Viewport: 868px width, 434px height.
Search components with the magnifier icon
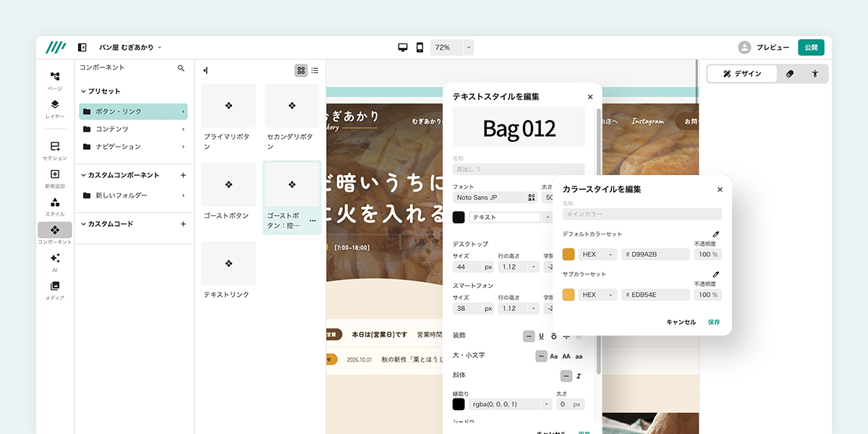click(182, 68)
